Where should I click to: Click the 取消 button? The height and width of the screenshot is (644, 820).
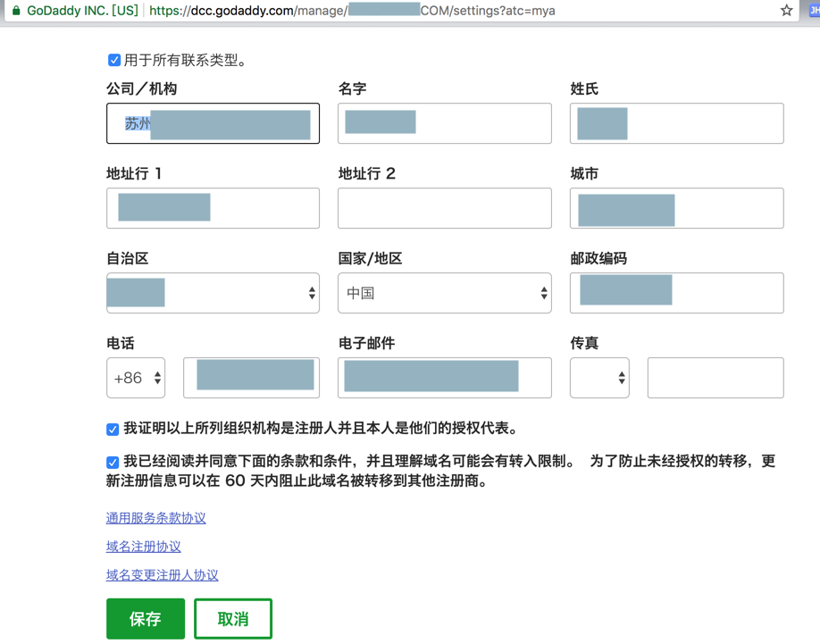coord(233,619)
